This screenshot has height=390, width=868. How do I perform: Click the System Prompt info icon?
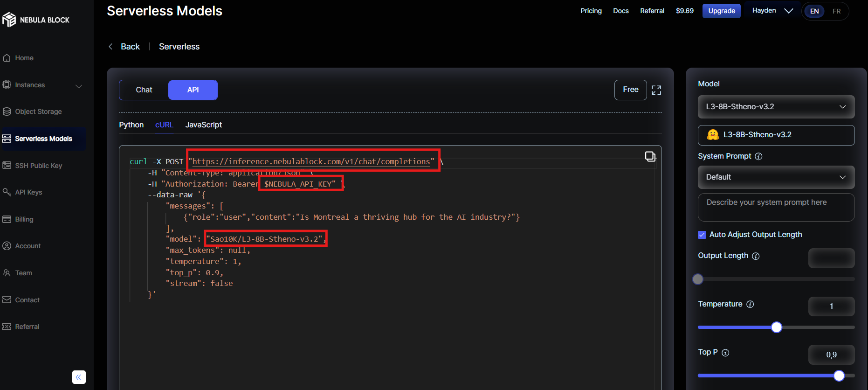[x=758, y=156]
